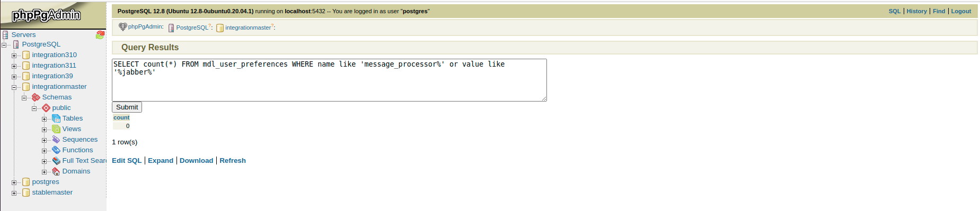Collapse the public schema node
The height and width of the screenshot is (211, 980).
[x=34, y=108]
